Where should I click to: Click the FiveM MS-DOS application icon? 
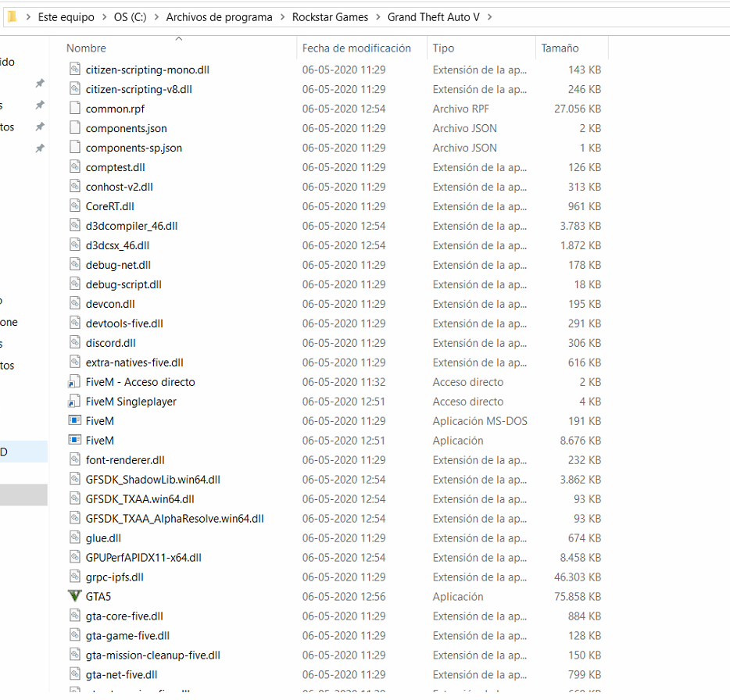[74, 421]
